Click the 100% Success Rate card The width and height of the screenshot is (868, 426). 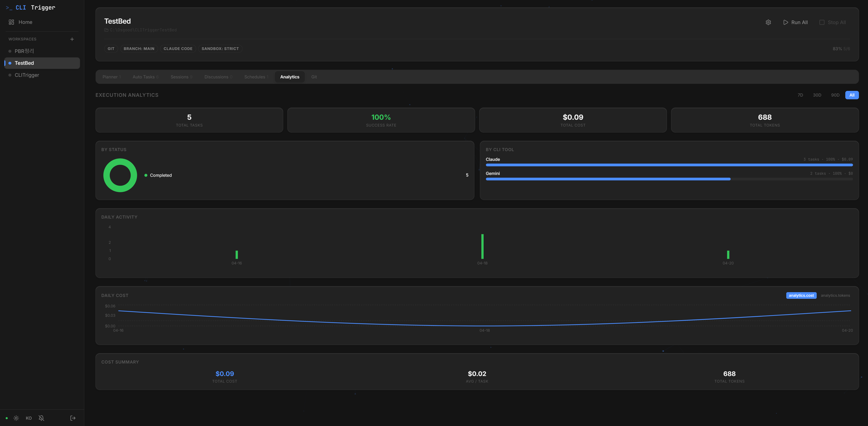click(381, 120)
